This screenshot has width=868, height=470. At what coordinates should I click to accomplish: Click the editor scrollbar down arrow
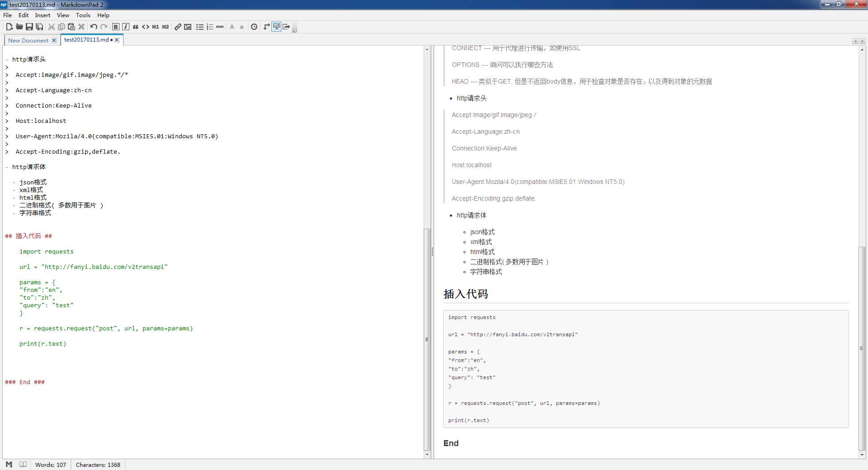click(427, 455)
